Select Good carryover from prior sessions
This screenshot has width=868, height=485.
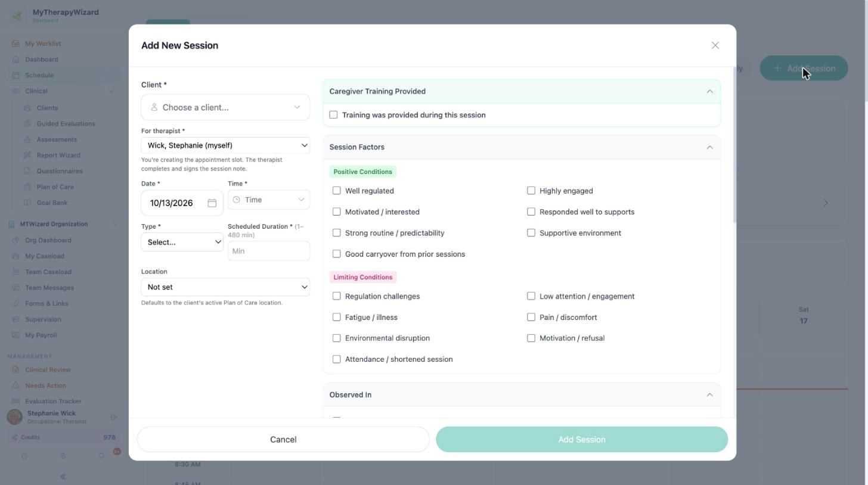337,254
